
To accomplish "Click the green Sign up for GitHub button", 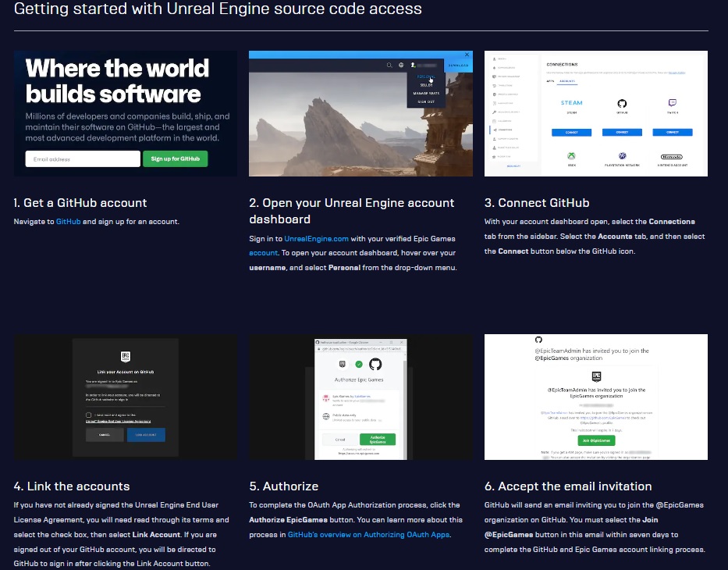I will (175, 159).
